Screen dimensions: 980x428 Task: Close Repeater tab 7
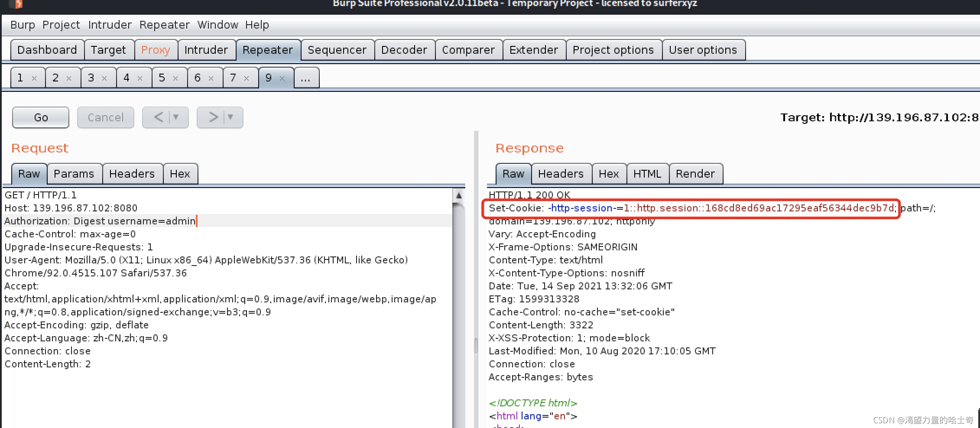[247, 78]
